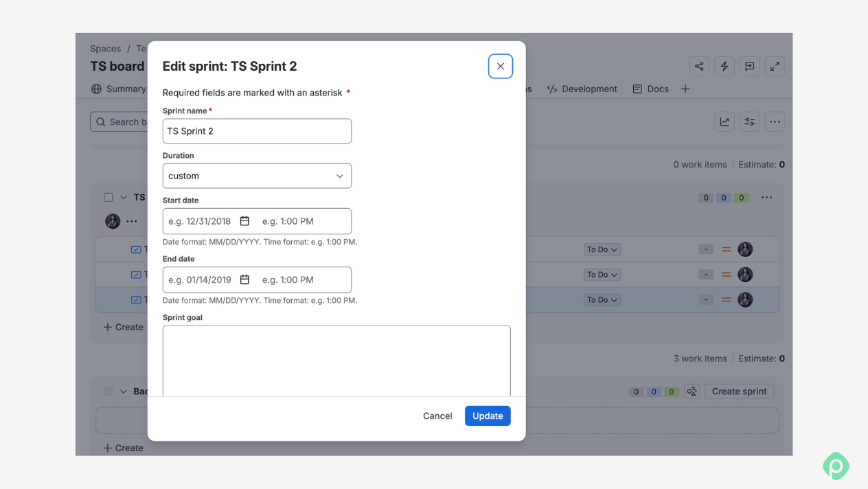Click the first work item's task type icon
The image size is (868, 489).
pyautogui.click(x=136, y=250)
